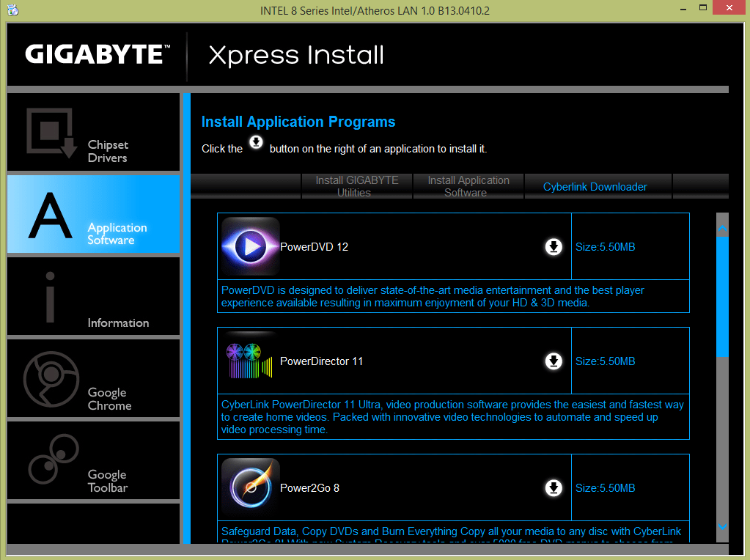750x560 pixels.
Task: Open the Google Toolbar sidebar section
Action: 93,460
